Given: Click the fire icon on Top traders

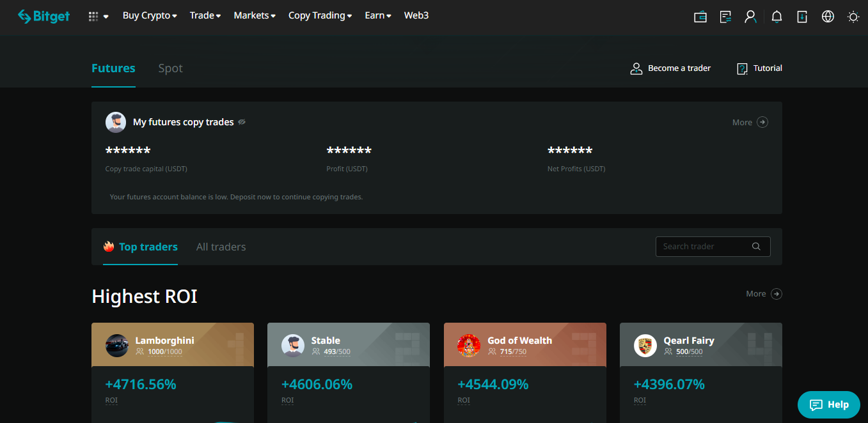Looking at the screenshot, I should (109, 247).
